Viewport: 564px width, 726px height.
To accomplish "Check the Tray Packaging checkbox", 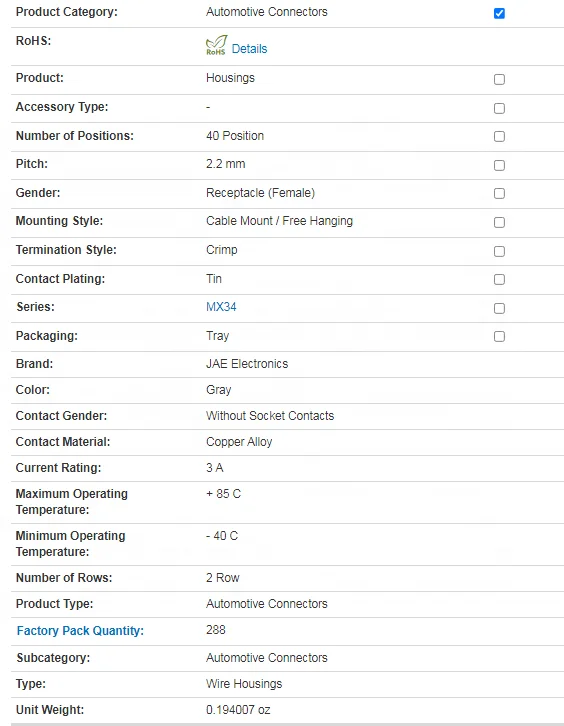I will tap(499, 337).
